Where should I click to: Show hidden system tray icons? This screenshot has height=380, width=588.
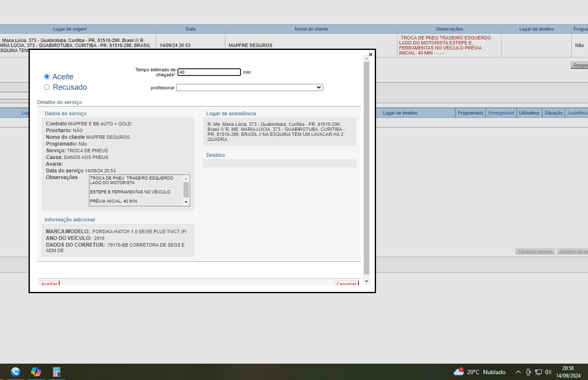point(518,372)
